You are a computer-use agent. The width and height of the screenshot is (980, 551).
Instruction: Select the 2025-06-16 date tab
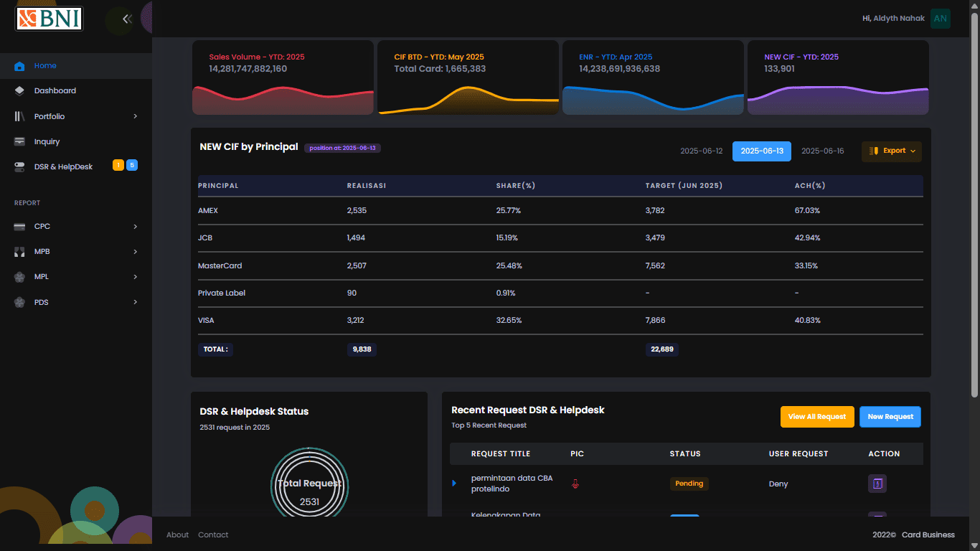pos(823,151)
